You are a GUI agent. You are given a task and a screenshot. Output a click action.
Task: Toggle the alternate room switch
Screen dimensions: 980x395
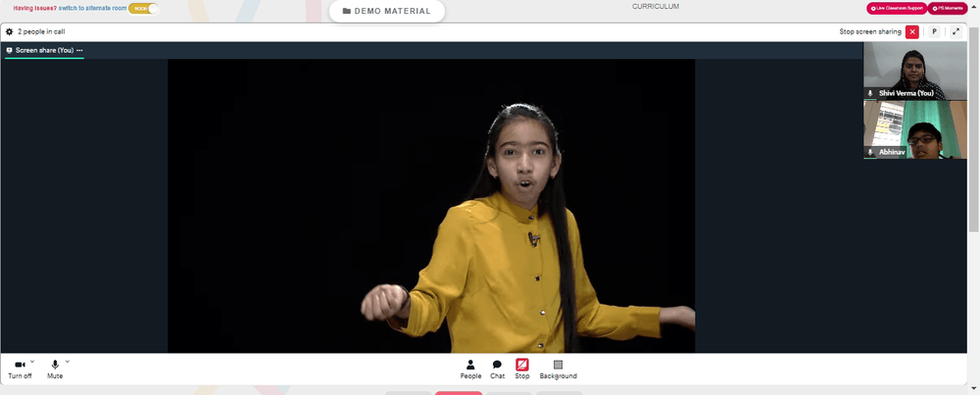144,9
